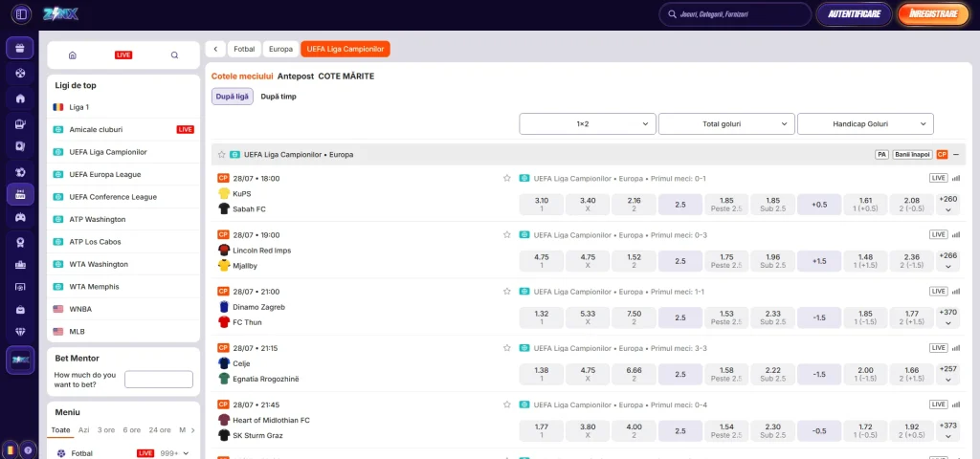This screenshot has width=980, height=459.
Task: Click the ZINX logo in the header
Action: 61,13
